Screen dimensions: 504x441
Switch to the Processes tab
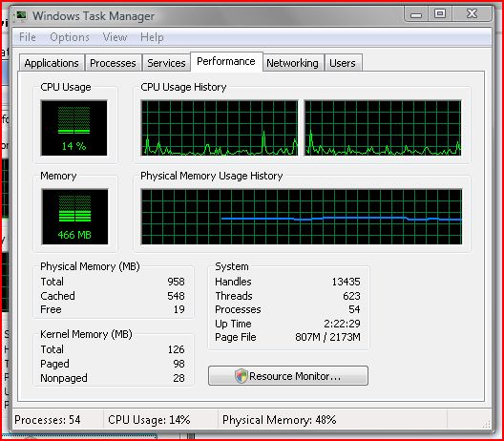pos(113,63)
